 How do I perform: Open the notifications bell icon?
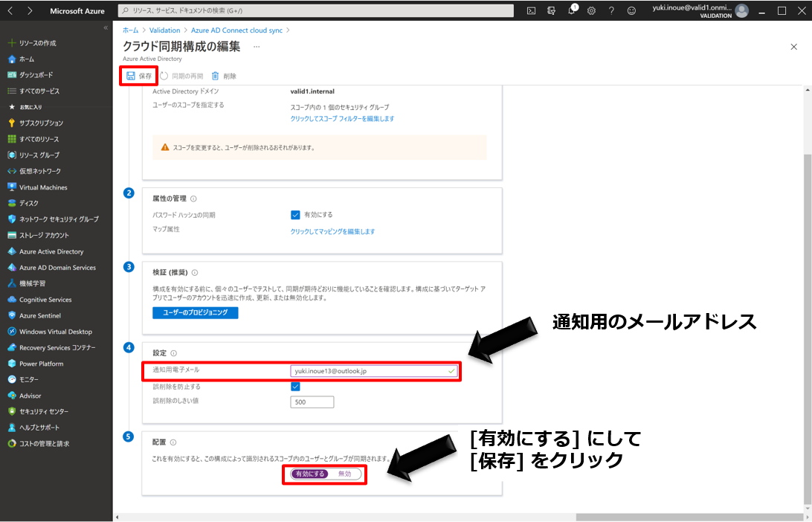tap(572, 10)
